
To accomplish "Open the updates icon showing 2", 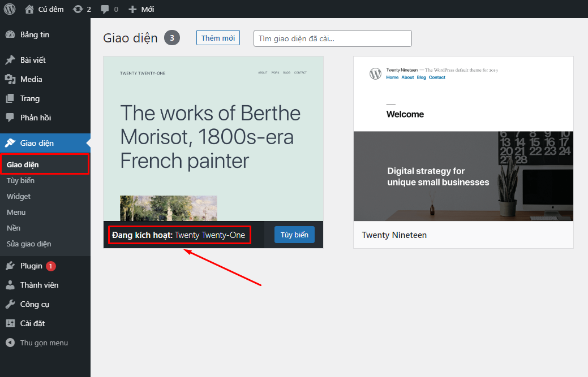I will pyautogui.click(x=78, y=9).
